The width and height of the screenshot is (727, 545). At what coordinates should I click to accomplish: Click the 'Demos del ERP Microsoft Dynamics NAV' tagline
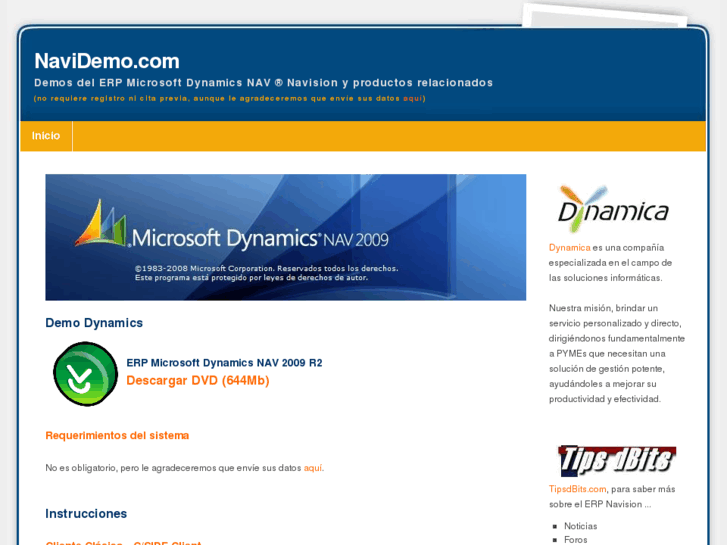point(263,83)
